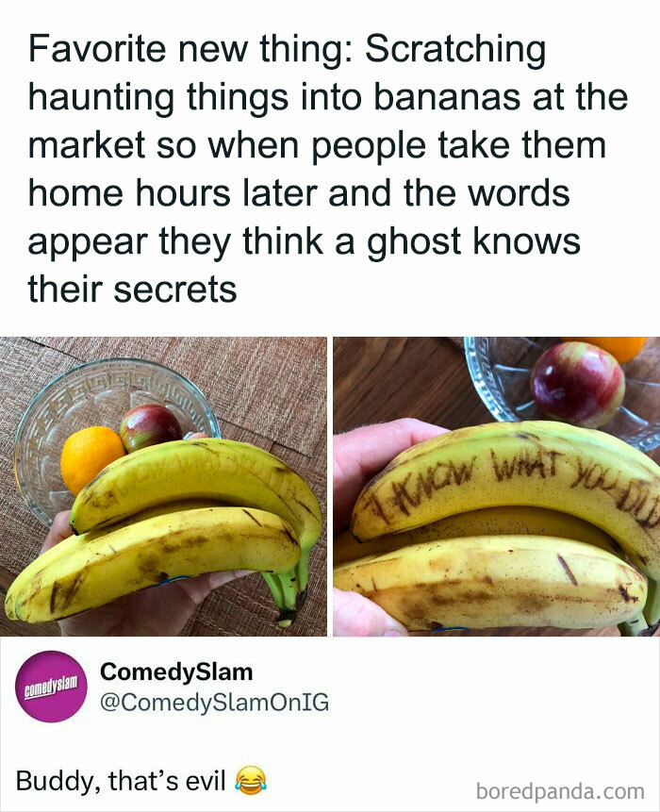Click the orange in the left photo

click(x=90, y=459)
